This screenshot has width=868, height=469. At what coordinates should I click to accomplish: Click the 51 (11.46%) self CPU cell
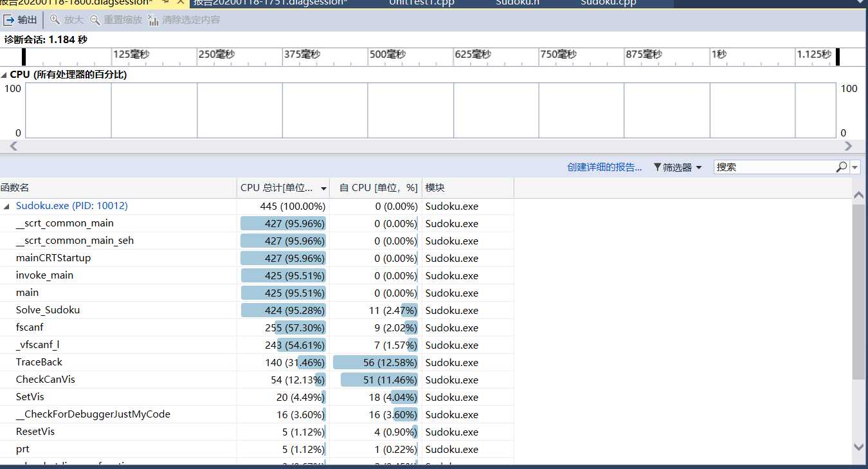[375, 380]
